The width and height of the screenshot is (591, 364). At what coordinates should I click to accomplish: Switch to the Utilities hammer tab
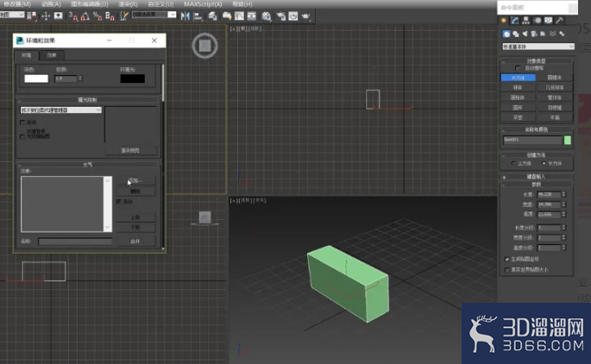560,21
